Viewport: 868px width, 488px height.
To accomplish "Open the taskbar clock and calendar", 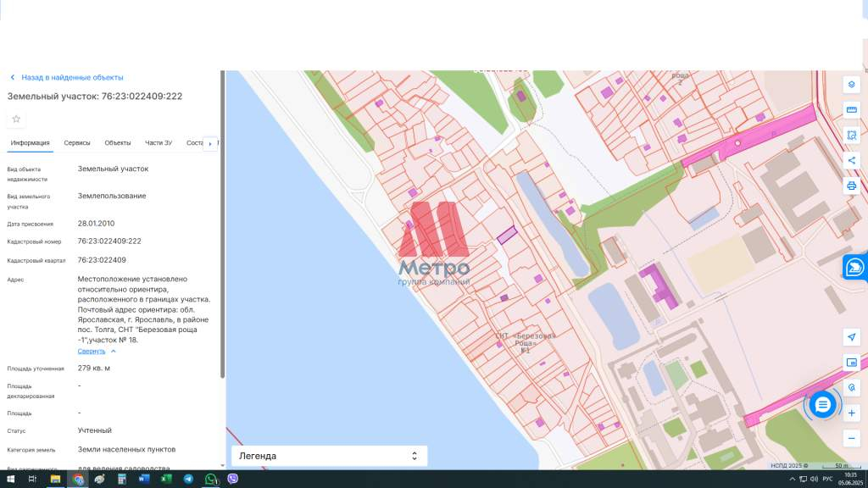I will tap(850, 480).
